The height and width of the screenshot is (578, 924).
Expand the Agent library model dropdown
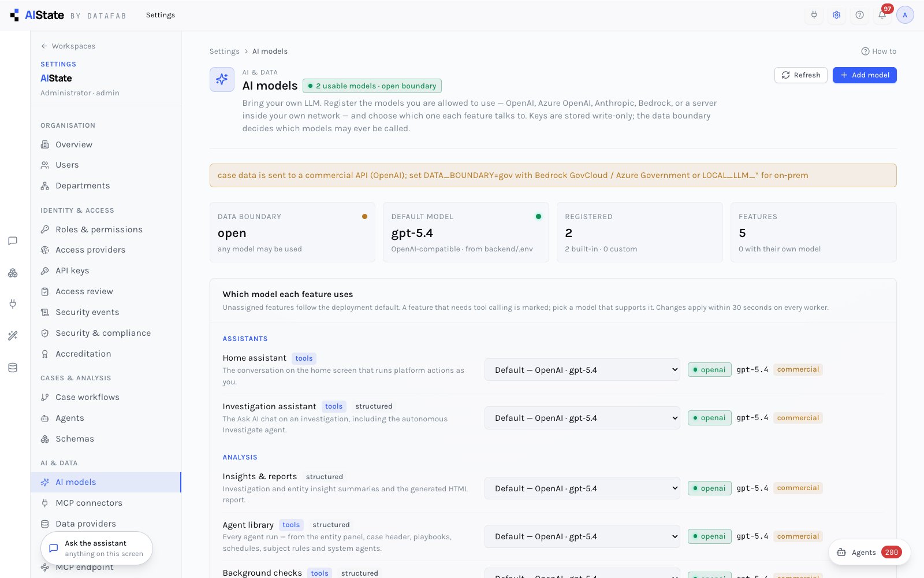click(x=583, y=536)
